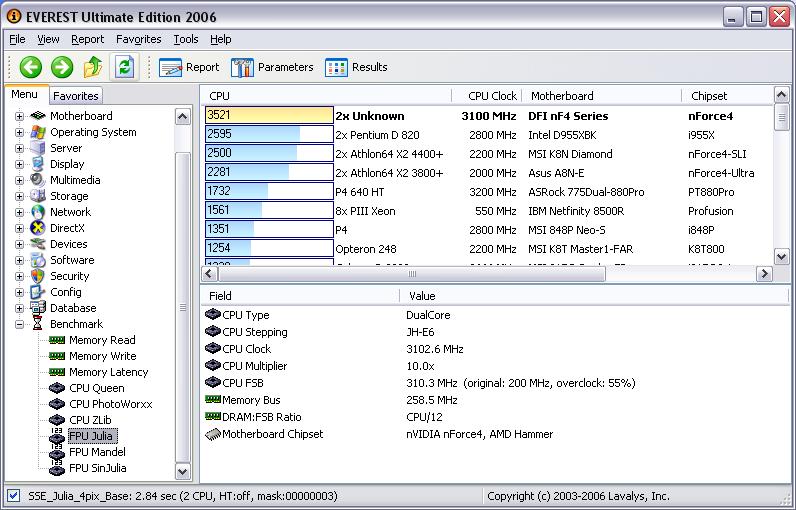796x510 pixels.
Task: Click results horizontal scroll right arrow
Action: 764,274
